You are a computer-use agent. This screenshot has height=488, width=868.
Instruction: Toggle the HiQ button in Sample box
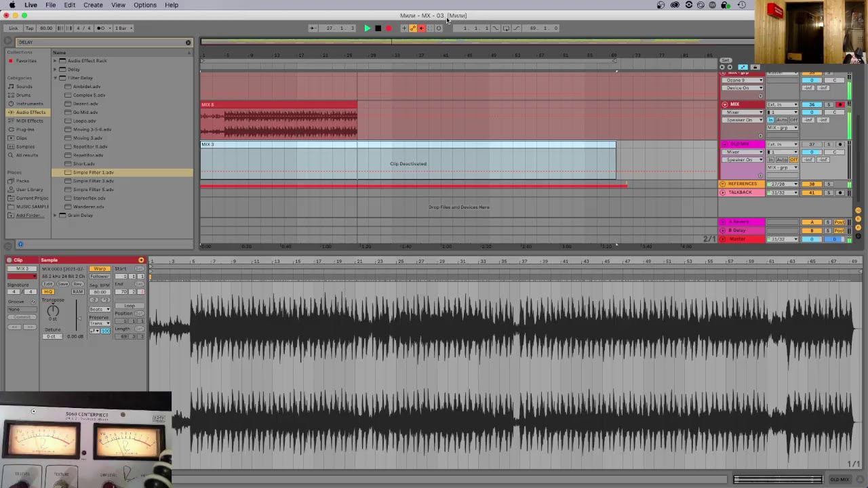click(48, 291)
